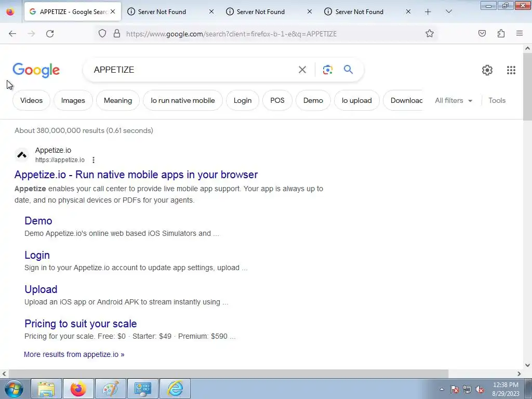Click the Google search input field
The image size is (532, 399).
point(193,70)
